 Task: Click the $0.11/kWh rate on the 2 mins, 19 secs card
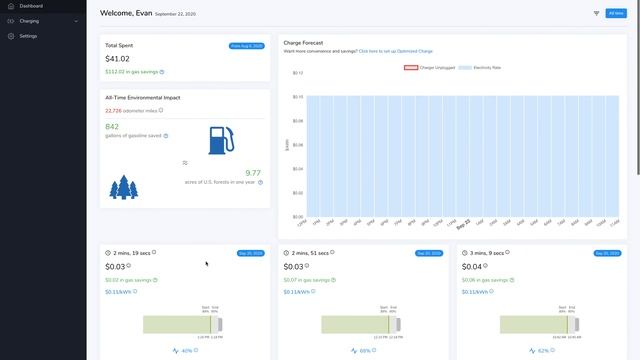tap(118, 292)
